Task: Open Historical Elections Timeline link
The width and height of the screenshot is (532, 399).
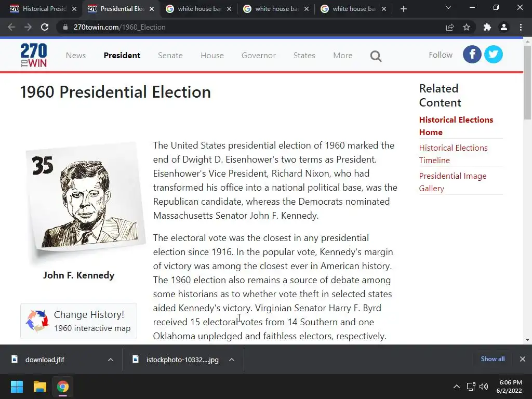Action: coord(453,154)
